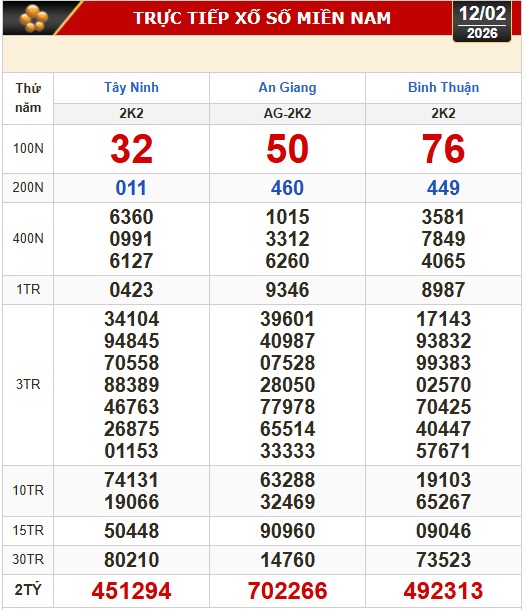Select jackpot number 702266
Viewport: 525px width, 610px height.
click(287, 591)
